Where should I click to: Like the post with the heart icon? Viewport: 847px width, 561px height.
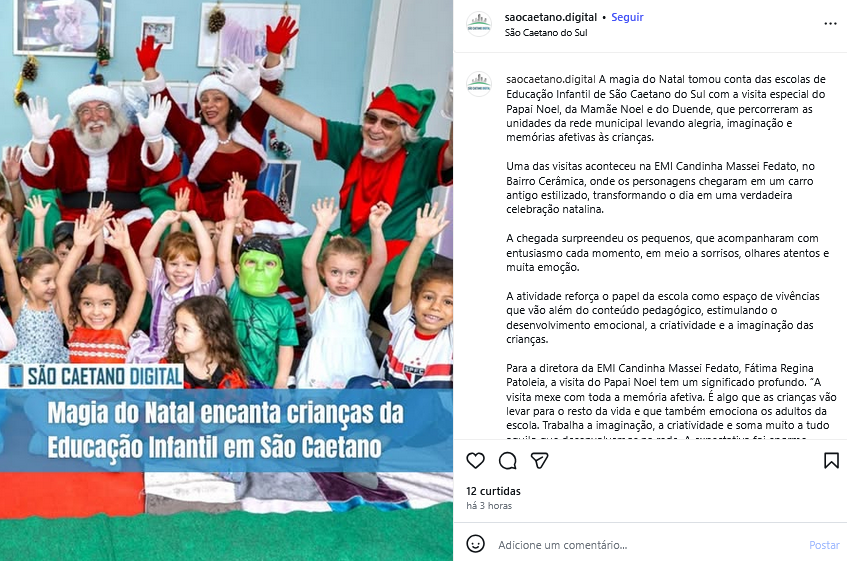(475, 461)
